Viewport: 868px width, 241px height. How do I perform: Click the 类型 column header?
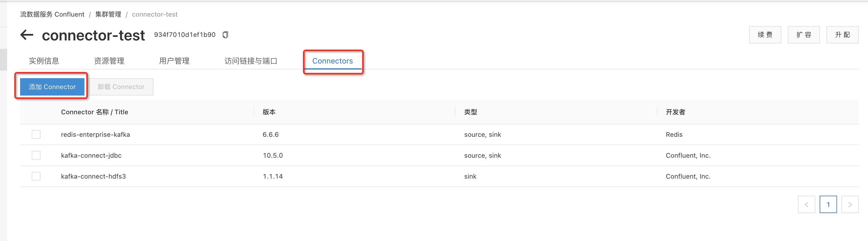coord(470,112)
